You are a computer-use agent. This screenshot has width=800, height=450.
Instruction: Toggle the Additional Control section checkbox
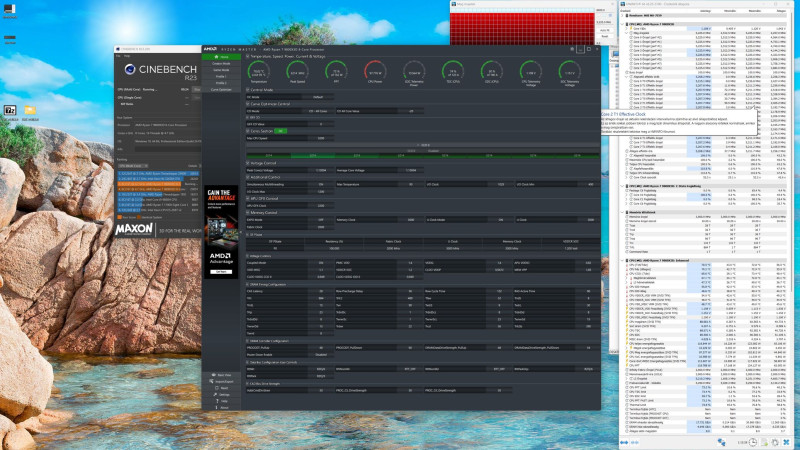point(248,177)
